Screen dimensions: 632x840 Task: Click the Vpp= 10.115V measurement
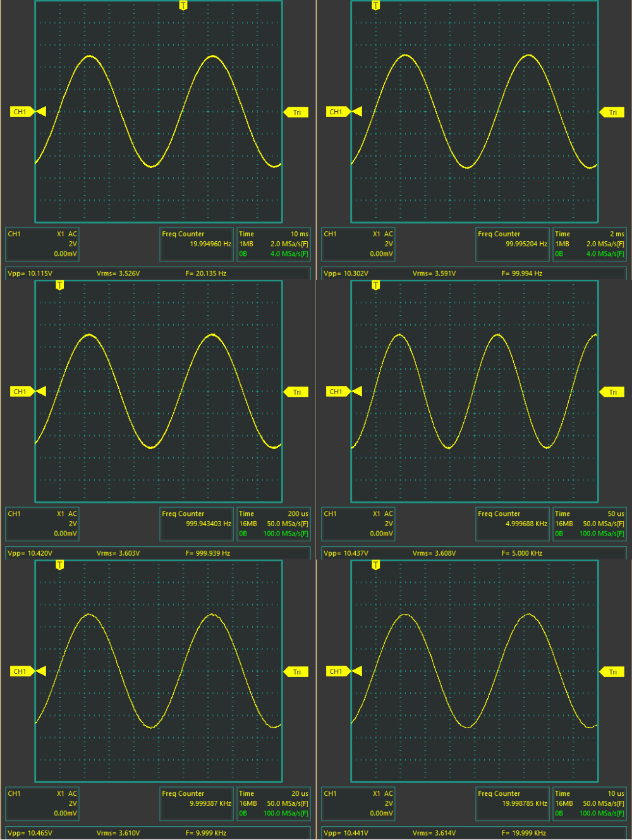click(x=30, y=273)
